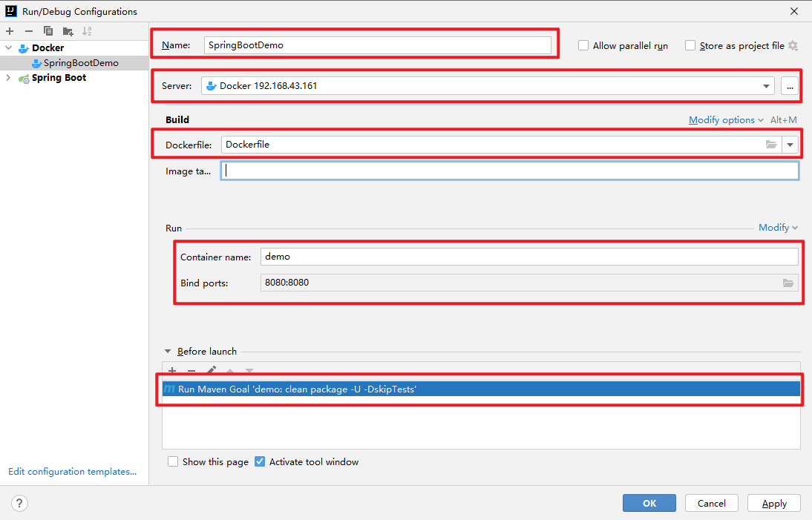Image resolution: width=812 pixels, height=520 pixels.
Task: Open the Modify options dropdown in Build
Action: pyautogui.click(x=726, y=120)
